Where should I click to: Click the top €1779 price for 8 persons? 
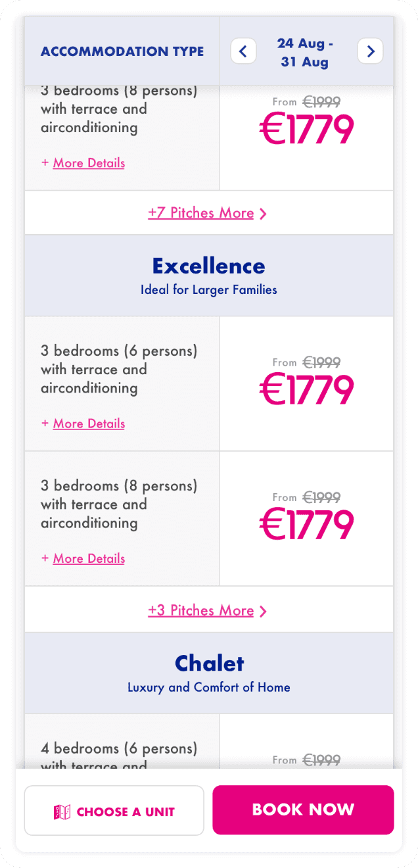pos(306,130)
